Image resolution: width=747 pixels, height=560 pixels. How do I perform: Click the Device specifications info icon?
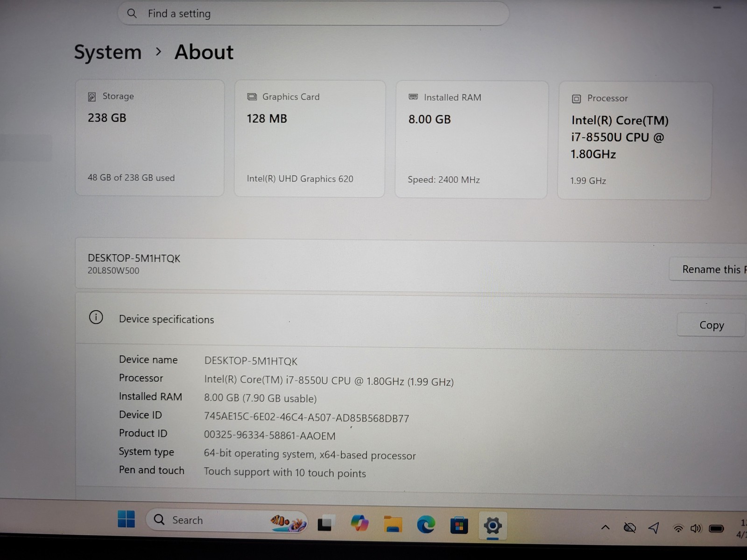[x=96, y=318]
